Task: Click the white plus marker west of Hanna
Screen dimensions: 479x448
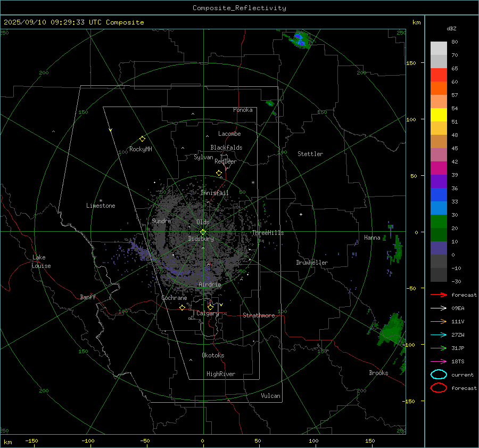Action: point(301,214)
